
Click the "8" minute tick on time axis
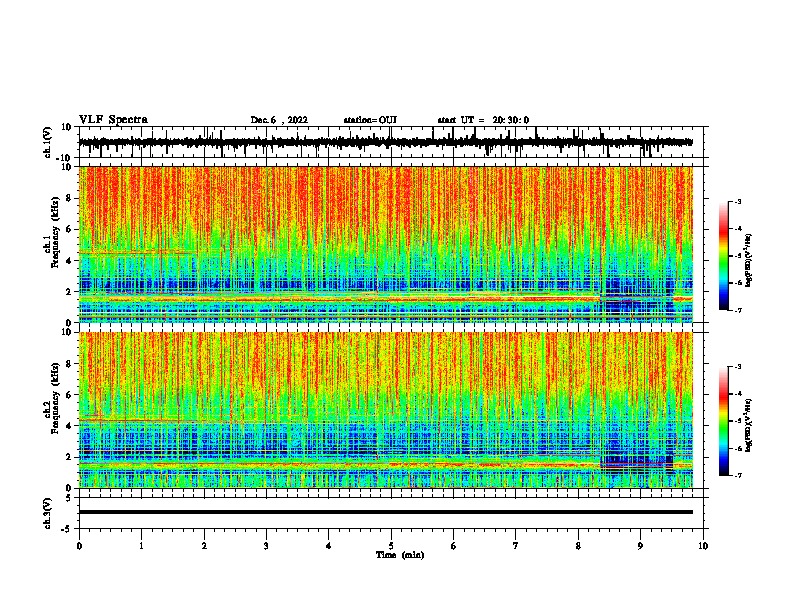(x=578, y=545)
